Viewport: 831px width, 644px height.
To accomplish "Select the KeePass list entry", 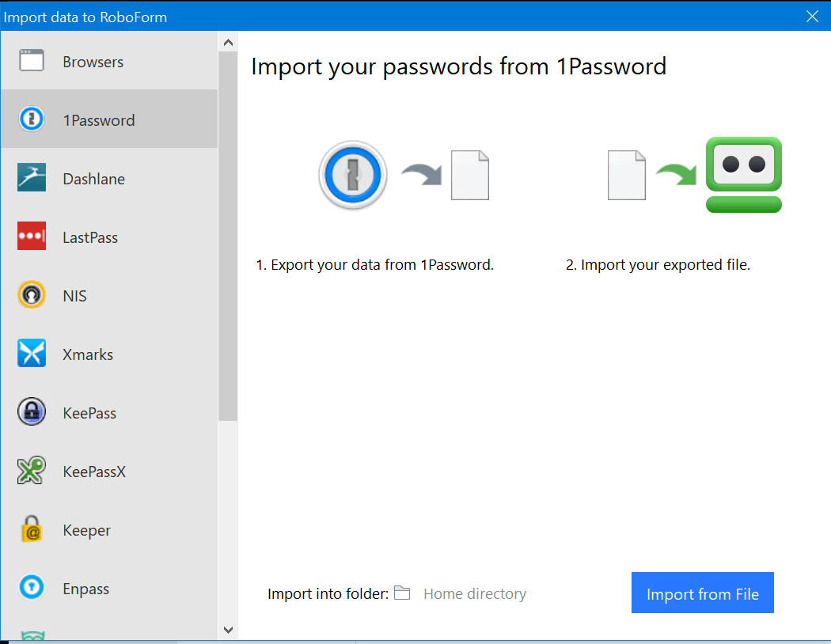I will pos(109,412).
